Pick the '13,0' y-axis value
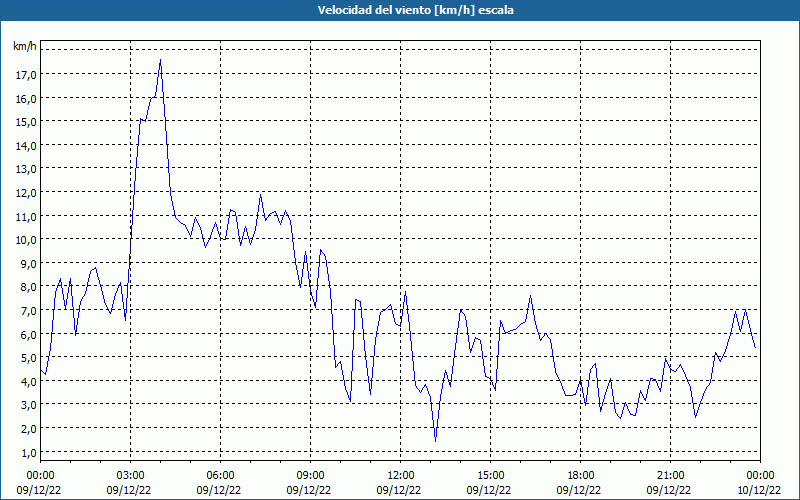 click(27, 169)
